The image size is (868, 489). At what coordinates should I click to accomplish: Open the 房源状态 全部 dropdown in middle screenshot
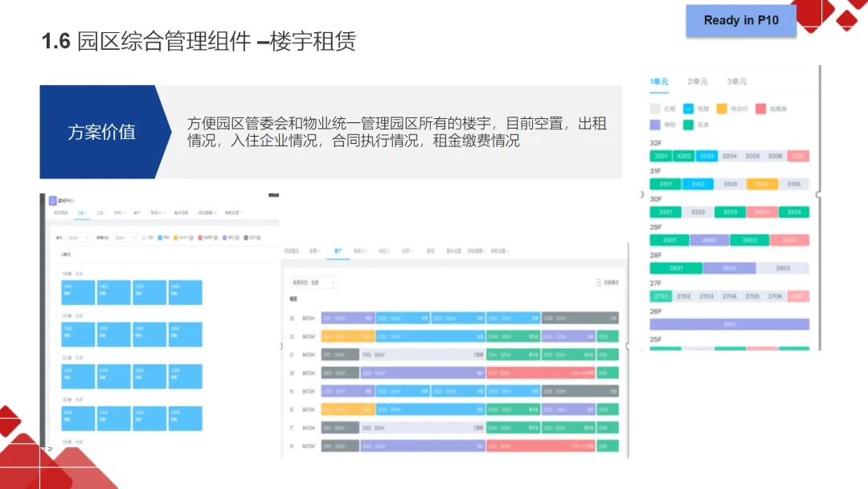click(313, 282)
